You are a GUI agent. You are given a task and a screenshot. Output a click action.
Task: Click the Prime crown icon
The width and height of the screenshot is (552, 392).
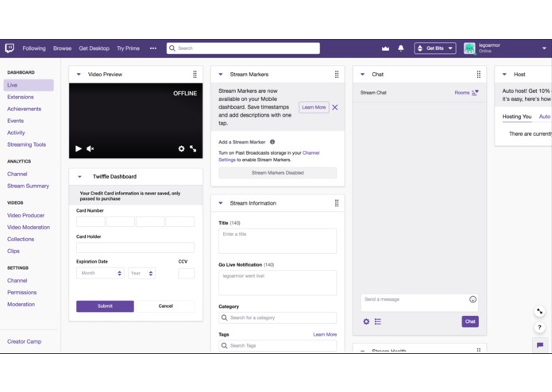point(385,48)
